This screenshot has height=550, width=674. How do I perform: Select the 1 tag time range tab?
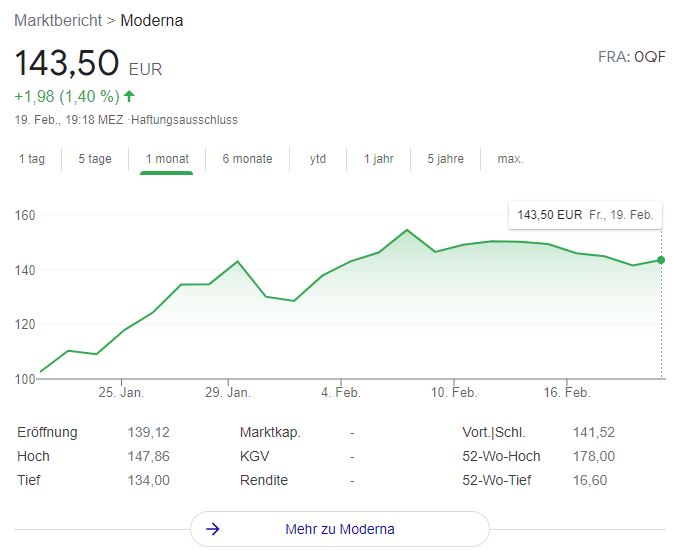click(x=32, y=159)
